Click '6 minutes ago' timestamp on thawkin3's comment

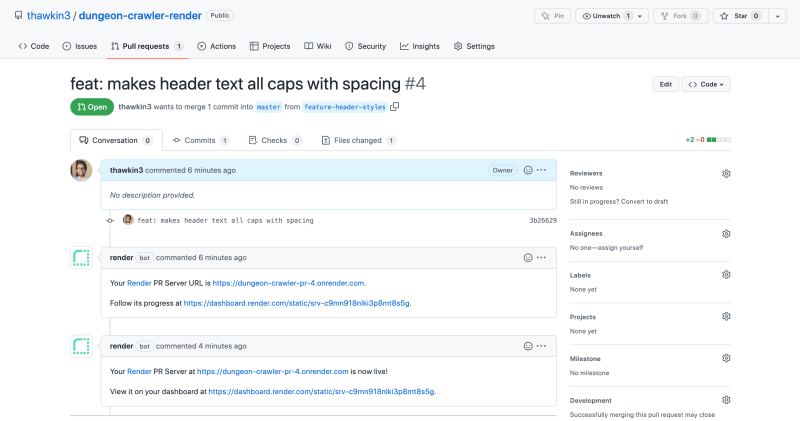tap(211, 170)
